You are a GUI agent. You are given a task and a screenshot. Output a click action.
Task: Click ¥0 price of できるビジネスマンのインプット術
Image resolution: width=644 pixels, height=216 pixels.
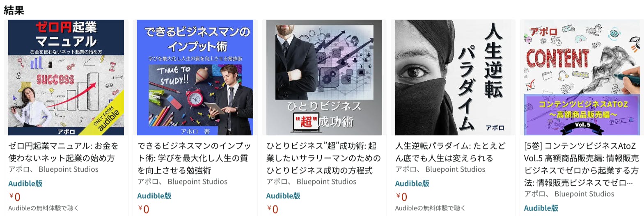pyautogui.click(x=144, y=209)
